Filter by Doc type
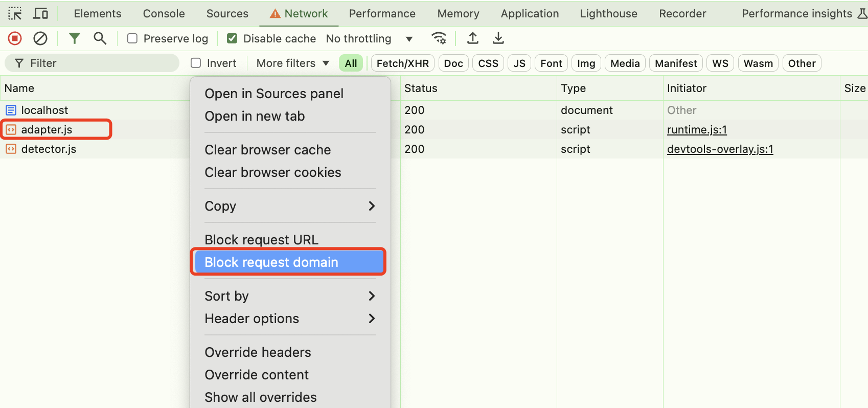 [x=453, y=63]
